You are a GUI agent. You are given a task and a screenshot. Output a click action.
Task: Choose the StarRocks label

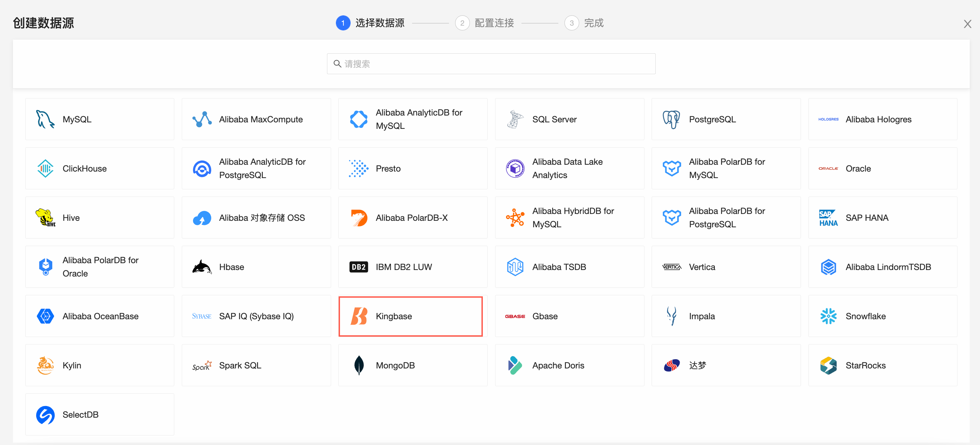[866, 365]
